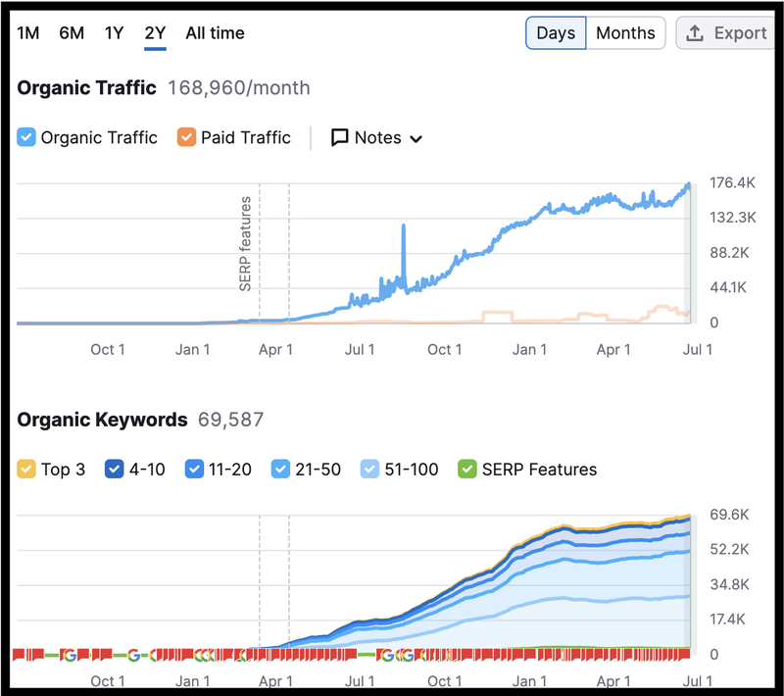Uncheck the Top 3 keyword filter
The width and height of the screenshot is (784, 696).
coord(26,469)
